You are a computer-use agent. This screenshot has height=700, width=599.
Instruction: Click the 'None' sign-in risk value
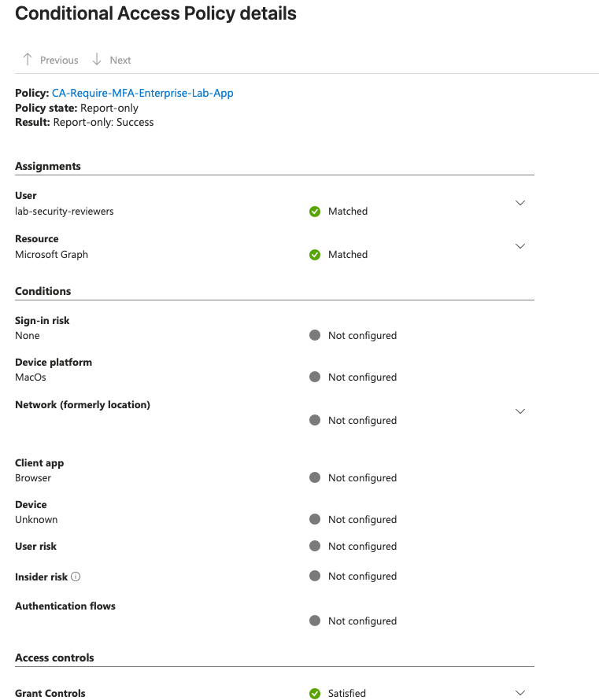28,335
